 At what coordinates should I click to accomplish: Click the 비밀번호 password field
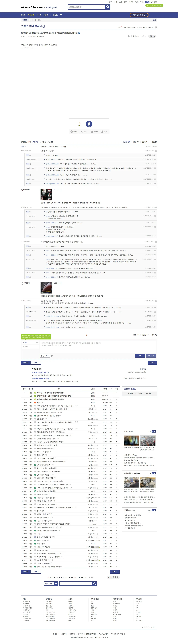point(30,347)
